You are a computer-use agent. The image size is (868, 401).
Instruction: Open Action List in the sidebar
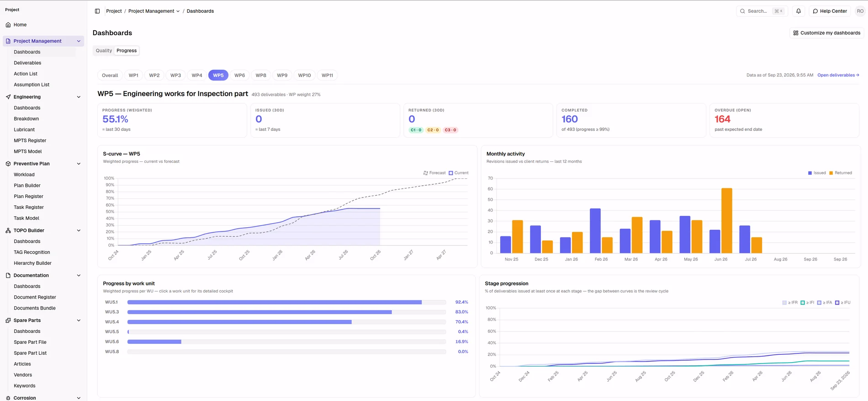tap(26, 74)
